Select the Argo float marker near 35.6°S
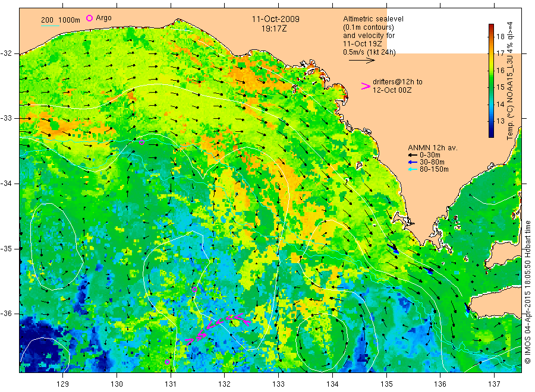This screenshot has width=535, height=392. click(194, 289)
